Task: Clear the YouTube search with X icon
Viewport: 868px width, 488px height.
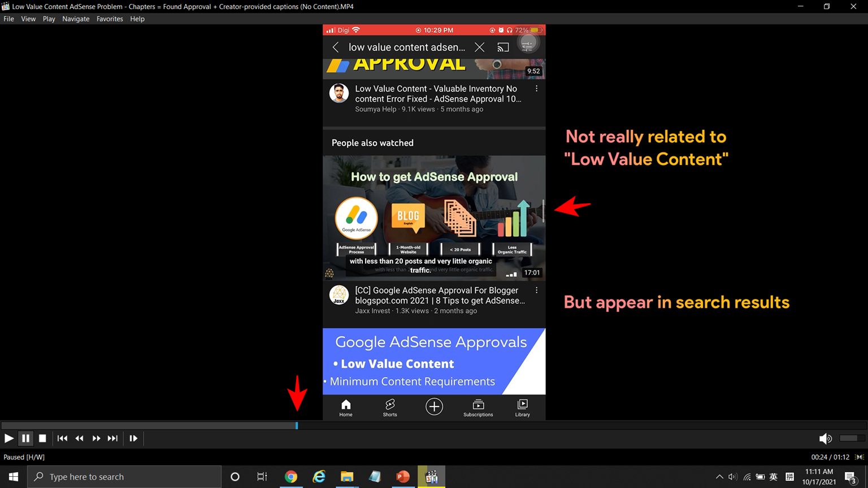Action: pos(479,47)
